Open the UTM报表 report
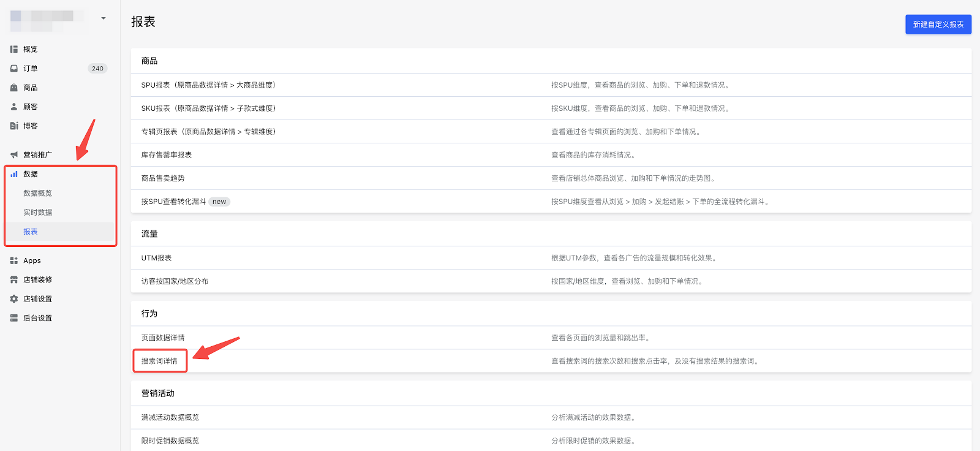Screen dimensions: 980x451 [156, 258]
